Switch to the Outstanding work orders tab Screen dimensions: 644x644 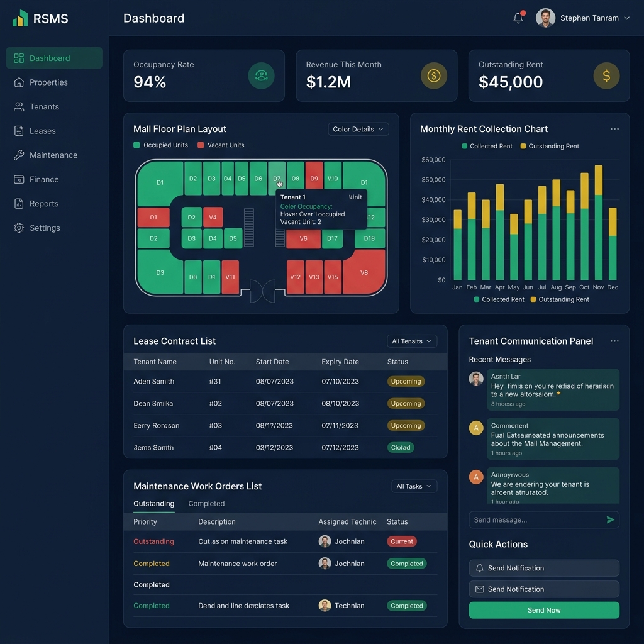[x=154, y=504]
